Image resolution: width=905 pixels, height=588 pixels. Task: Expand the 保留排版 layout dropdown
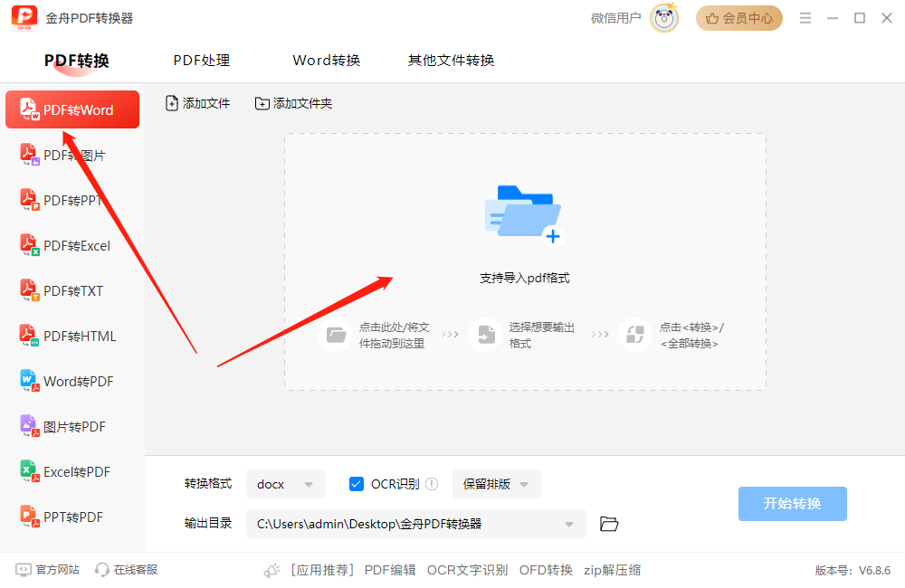[496, 484]
